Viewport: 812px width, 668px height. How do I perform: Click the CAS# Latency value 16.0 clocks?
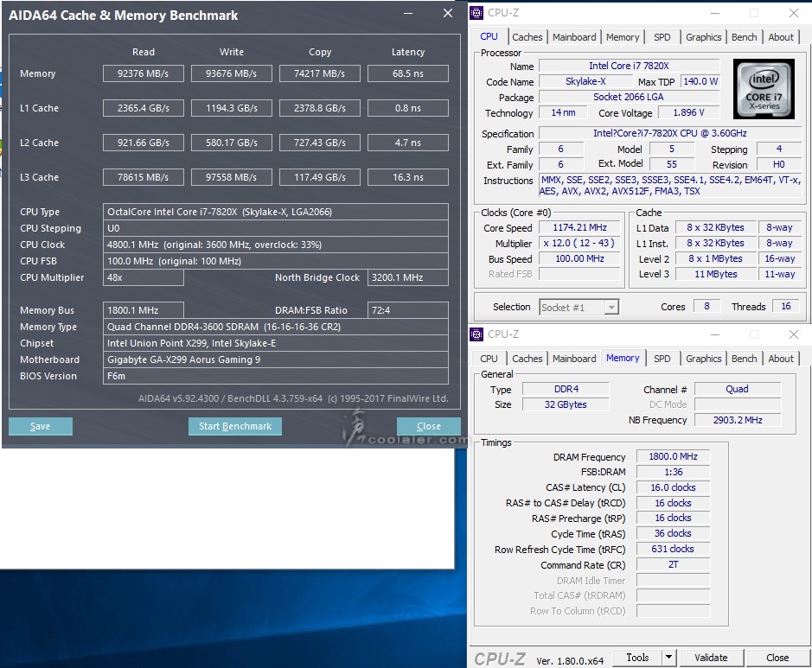[674, 487]
